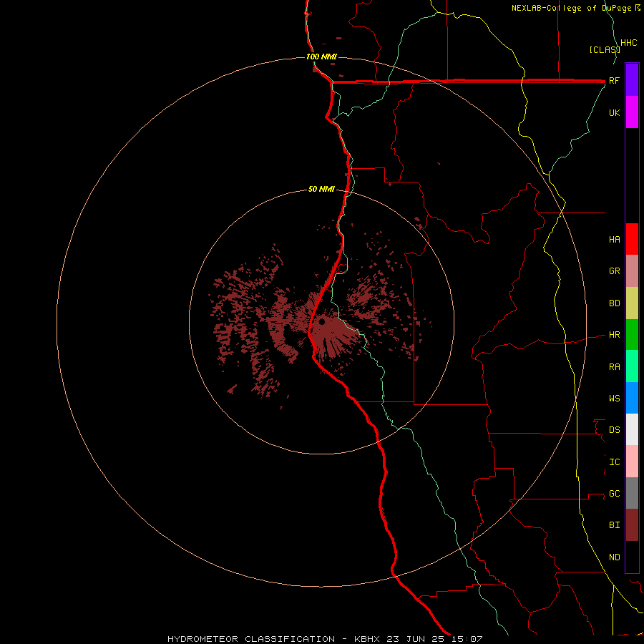
Task: Click the 'BD' legend label
Action: 614,303
